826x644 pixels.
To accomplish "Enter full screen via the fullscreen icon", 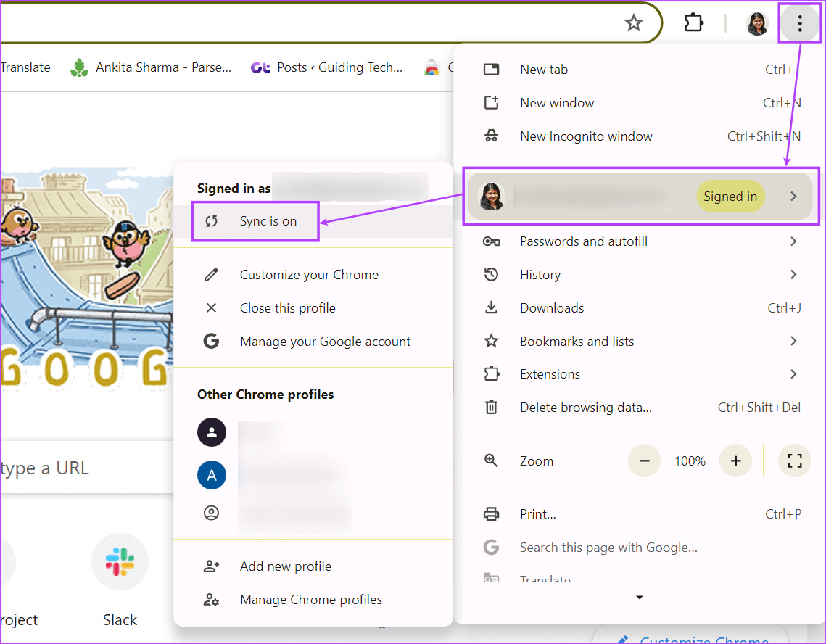I will pos(795,461).
